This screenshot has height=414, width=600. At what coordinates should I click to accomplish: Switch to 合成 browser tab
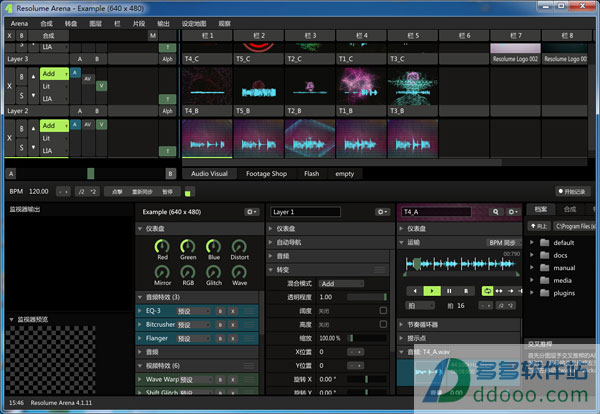click(570, 209)
